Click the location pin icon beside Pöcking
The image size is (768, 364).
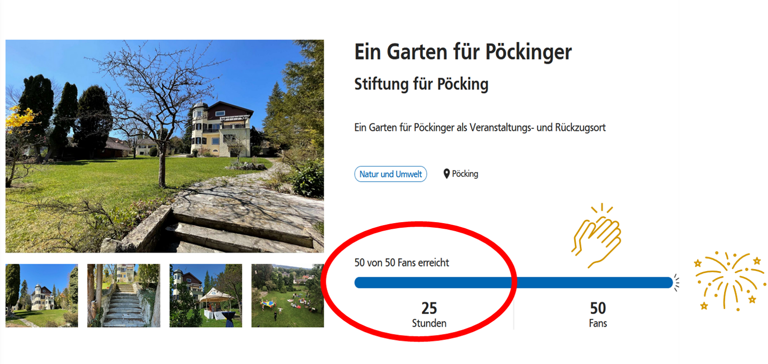[446, 174]
